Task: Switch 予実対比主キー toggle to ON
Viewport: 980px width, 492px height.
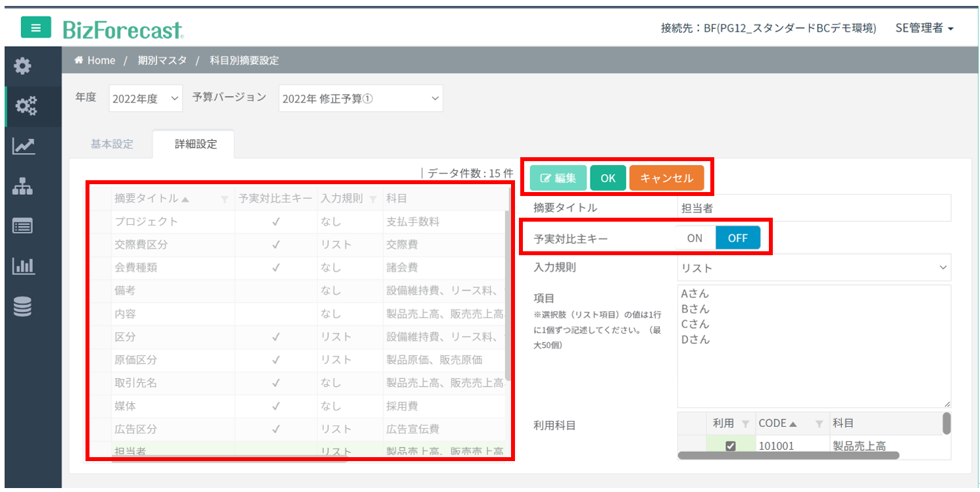Action: coord(695,238)
